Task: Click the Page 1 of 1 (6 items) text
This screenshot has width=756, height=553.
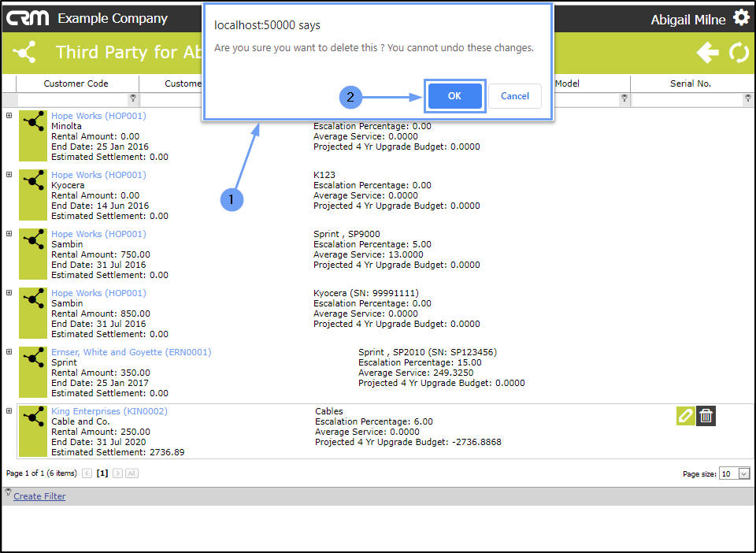Action: pyautogui.click(x=42, y=473)
